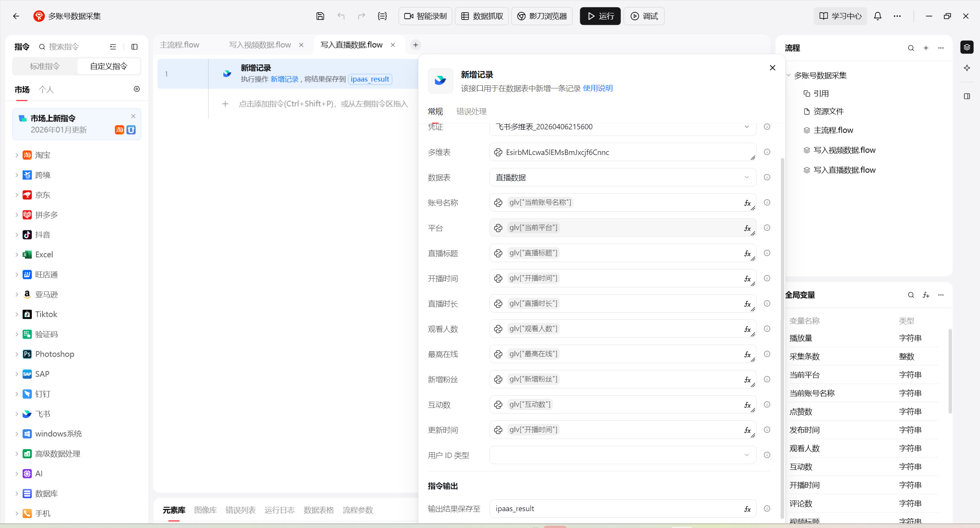980x528 pixels.
Task: Switch to 标准指令 toggle
Action: 45,66
